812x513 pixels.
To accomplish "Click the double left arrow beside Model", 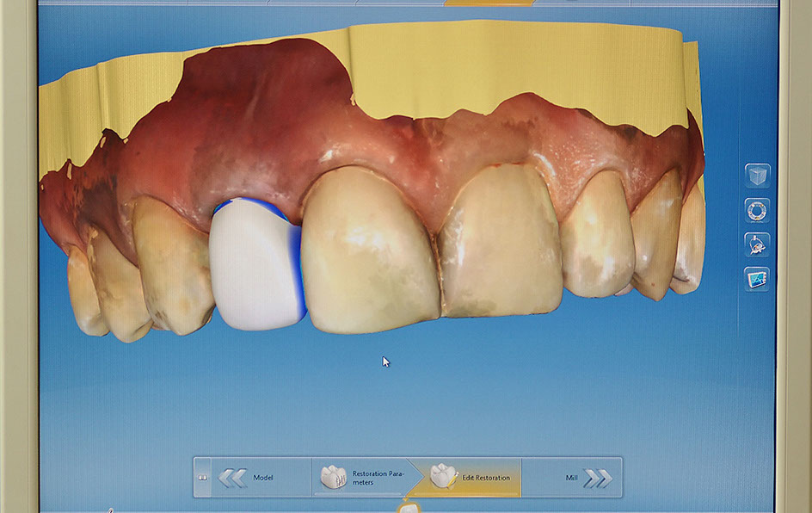I will point(231,478).
